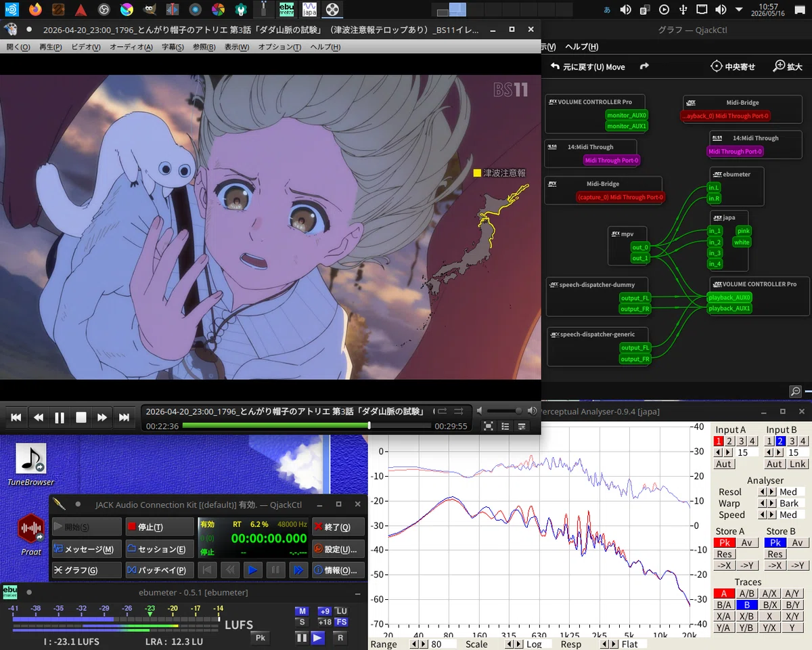The width and height of the screenshot is (812, 650).
Task: Toggle the repeat icon in SMPlayer
Action: click(x=442, y=411)
